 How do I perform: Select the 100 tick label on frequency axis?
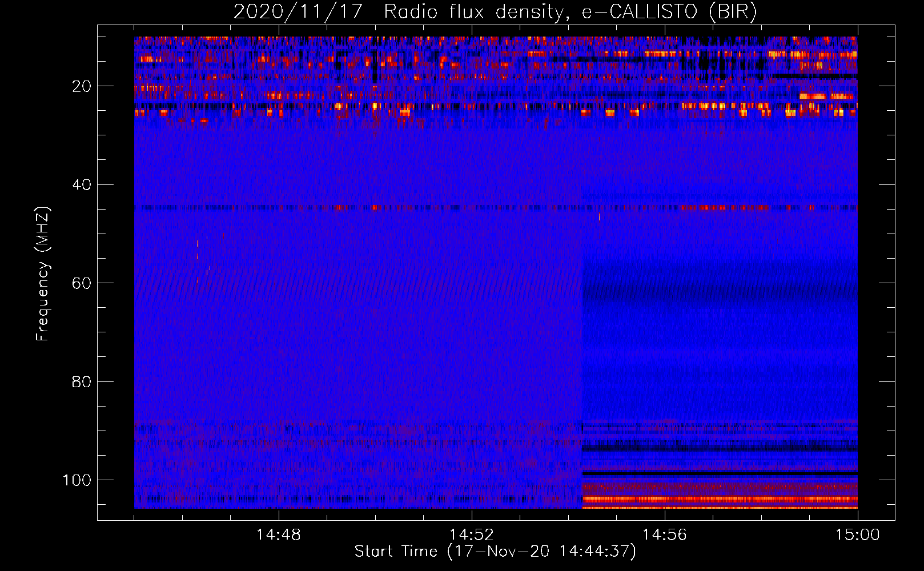click(x=77, y=480)
